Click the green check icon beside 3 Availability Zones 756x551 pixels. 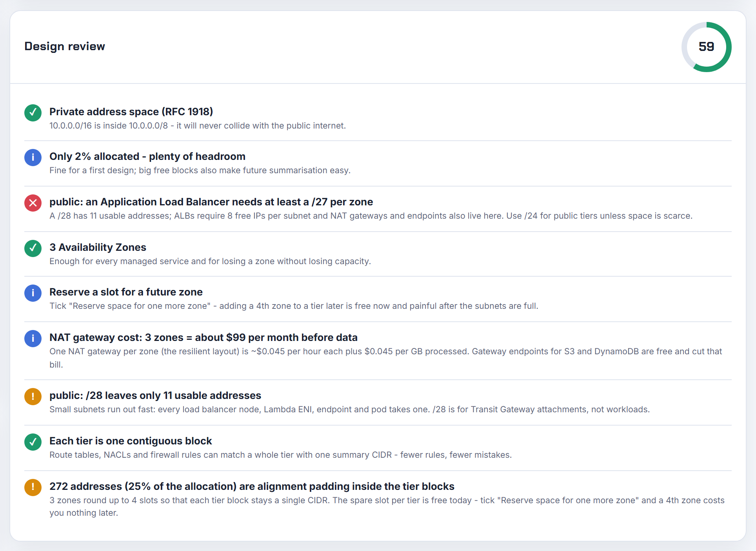click(x=33, y=248)
